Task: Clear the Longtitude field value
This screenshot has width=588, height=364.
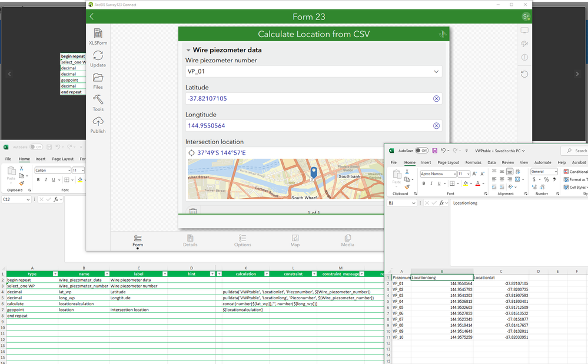Action: [x=436, y=126]
